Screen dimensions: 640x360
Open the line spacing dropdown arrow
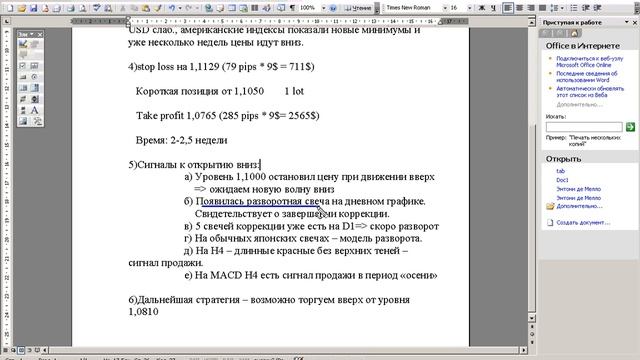pos(562,8)
